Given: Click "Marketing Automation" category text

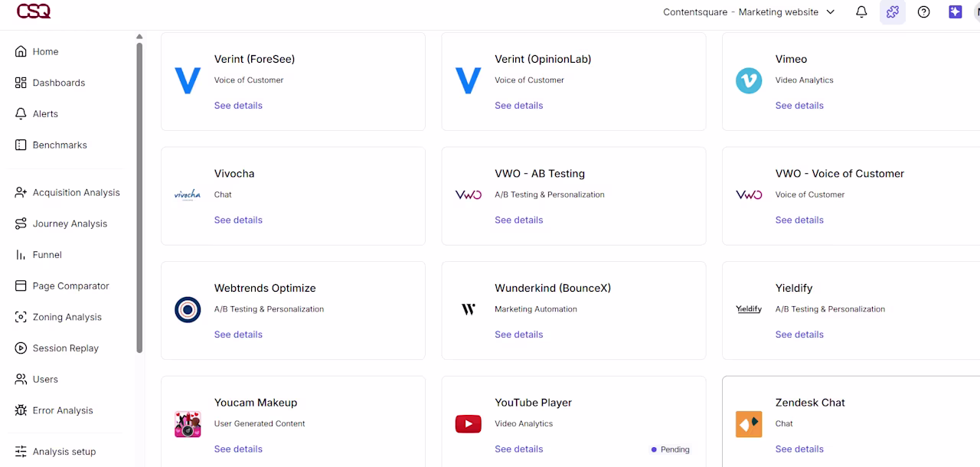Looking at the screenshot, I should pyautogui.click(x=536, y=309).
